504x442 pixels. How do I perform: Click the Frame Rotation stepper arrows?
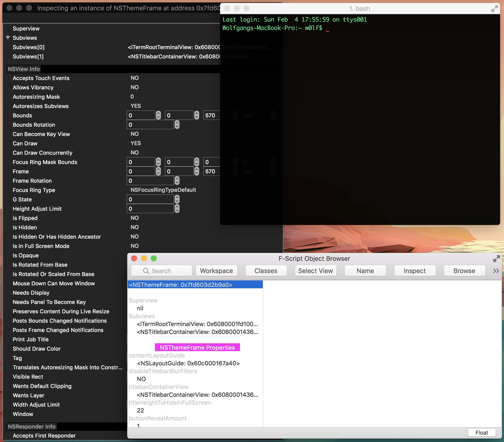pos(177,181)
